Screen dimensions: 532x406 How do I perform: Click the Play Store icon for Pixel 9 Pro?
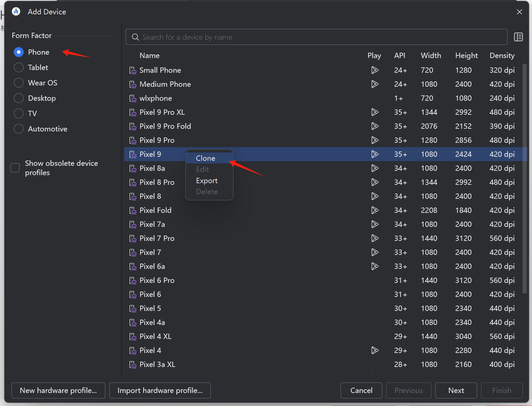(375, 140)
